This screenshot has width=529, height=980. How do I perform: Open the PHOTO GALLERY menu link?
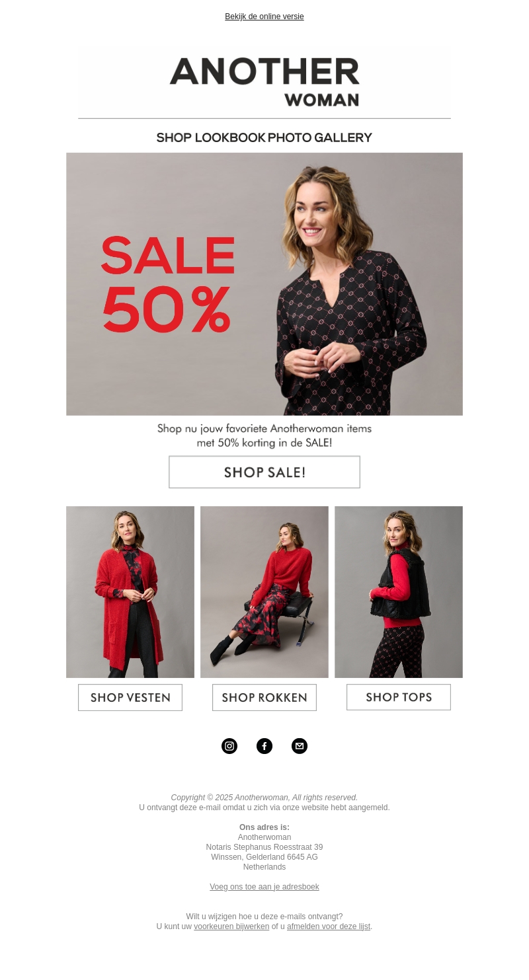pos(320,137)
